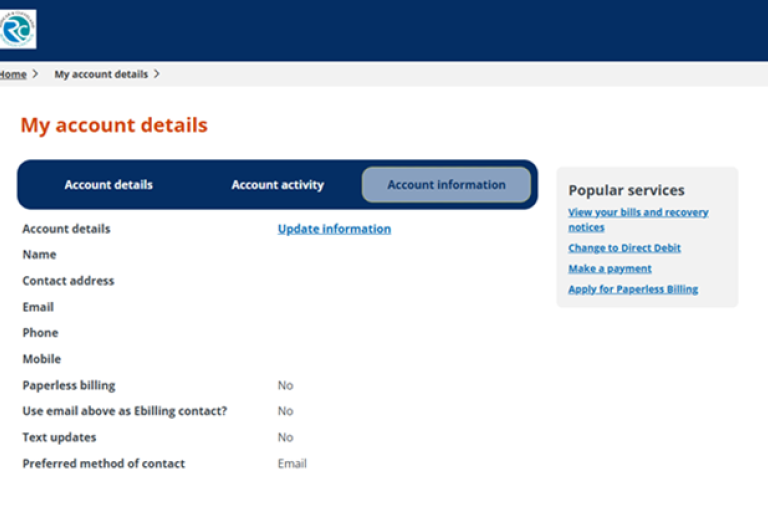Open the Make a payment link

click(610, 268)
